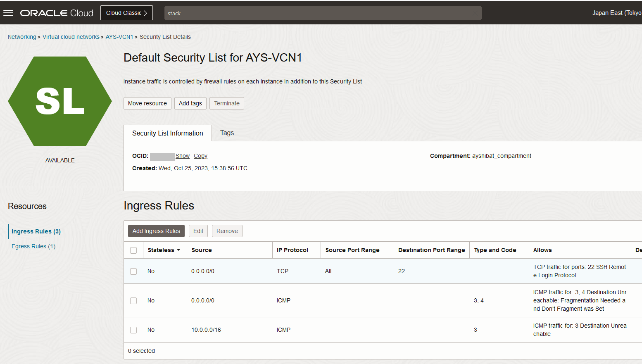This screenshot has height=364, width=642.
Task: Select the Security List Information tab
Action: (x=168, y=133)
